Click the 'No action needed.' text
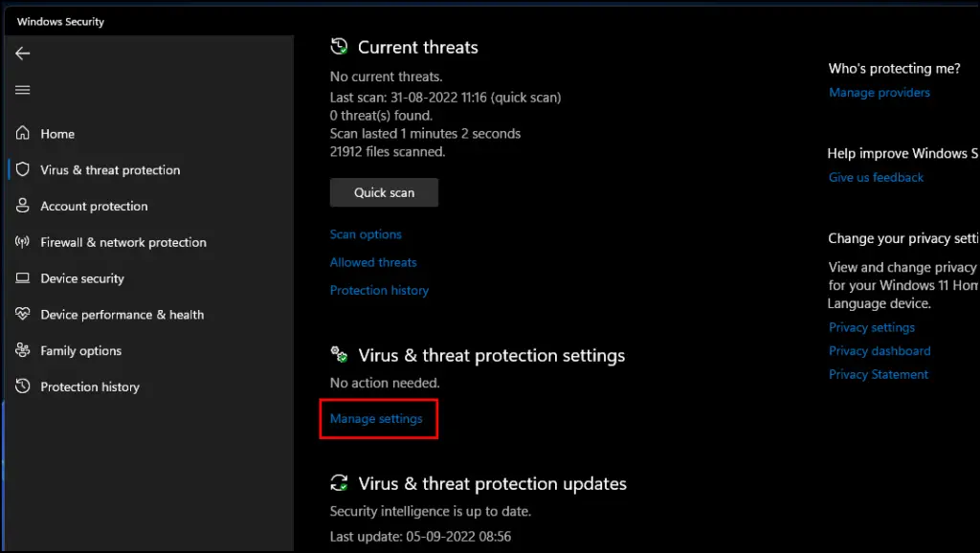980x553 pixels. pos(385,383)
